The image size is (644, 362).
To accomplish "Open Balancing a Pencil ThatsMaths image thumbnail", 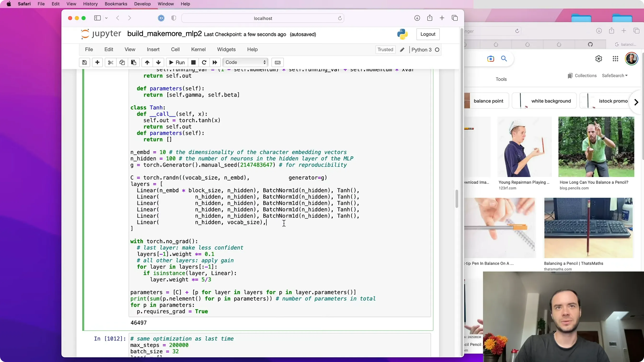I will [x=589, y=228].
